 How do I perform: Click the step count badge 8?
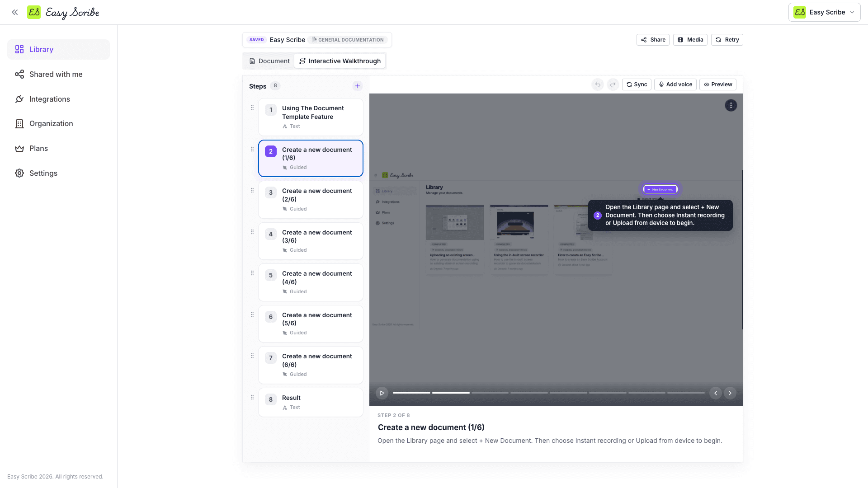point(275,86)
